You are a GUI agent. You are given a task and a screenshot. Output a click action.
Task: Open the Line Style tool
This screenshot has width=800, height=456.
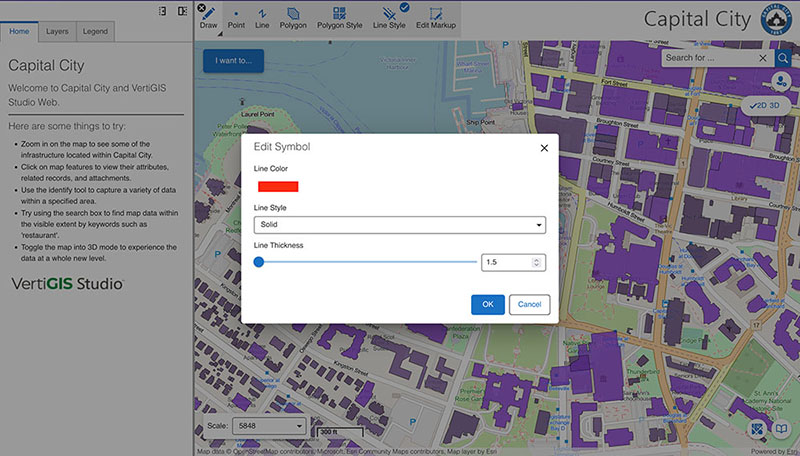click(x=389, y=18)
